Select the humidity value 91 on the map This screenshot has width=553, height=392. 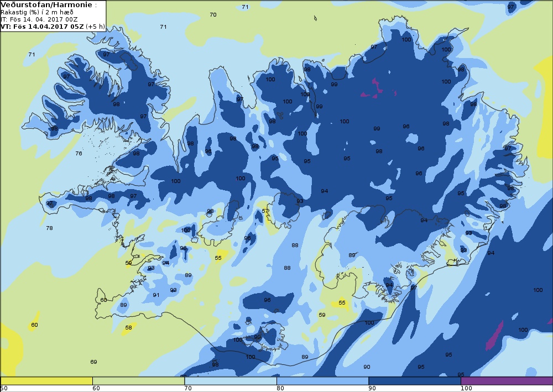coord(156,295)
